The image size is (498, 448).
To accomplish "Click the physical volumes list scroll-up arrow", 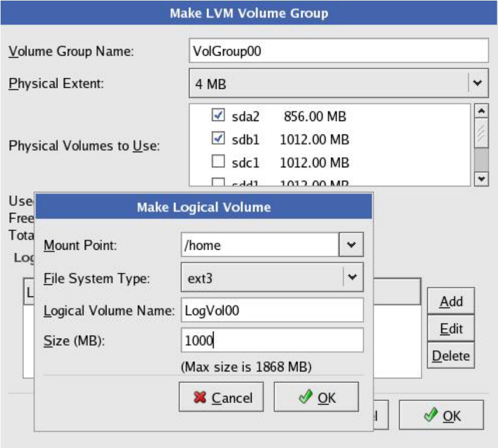I will click(x=481, y=111).
